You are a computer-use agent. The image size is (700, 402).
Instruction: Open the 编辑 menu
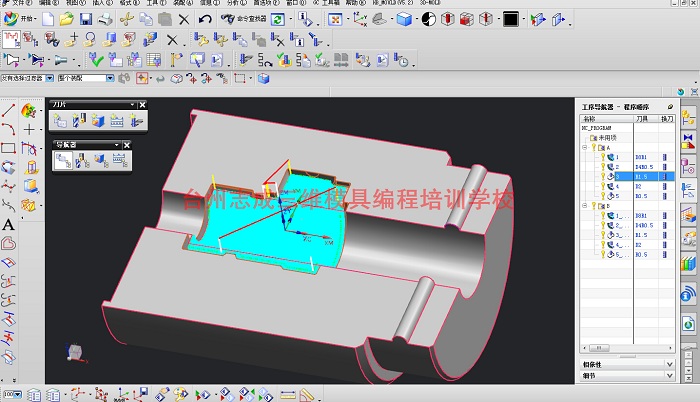tap(48, 3)
